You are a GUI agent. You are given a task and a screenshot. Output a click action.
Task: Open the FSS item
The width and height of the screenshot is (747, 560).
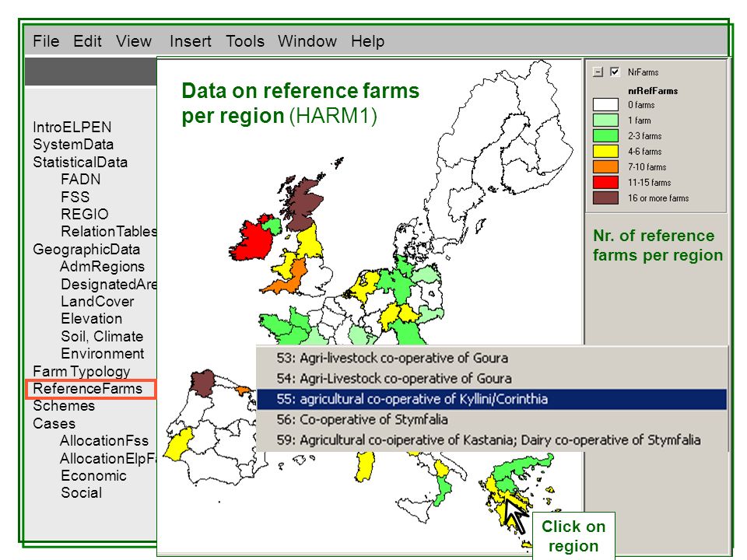(75, 197)
